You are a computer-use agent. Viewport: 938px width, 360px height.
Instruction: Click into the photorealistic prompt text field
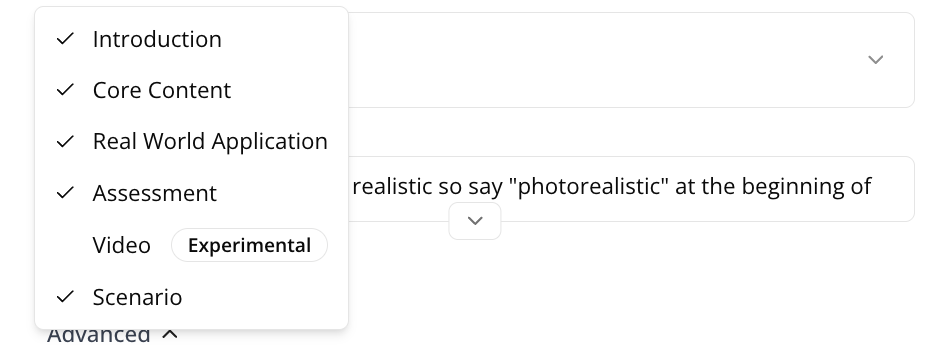pos(631,189)
